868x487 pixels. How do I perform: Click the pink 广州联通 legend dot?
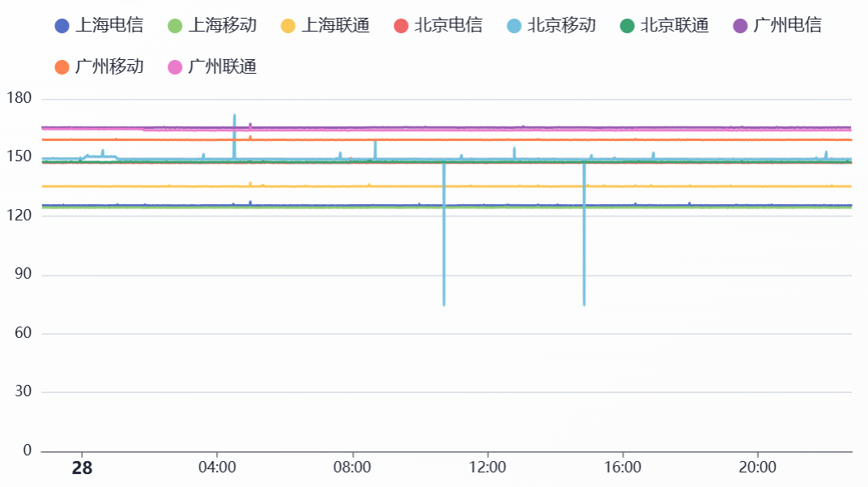pos(176,67)
